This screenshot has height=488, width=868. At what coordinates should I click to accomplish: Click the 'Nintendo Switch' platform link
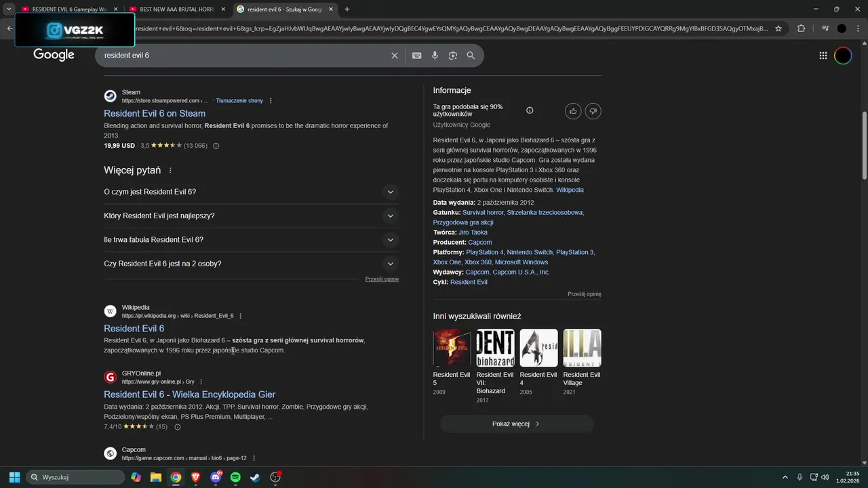pyautogui.click(x=530, y=252)
